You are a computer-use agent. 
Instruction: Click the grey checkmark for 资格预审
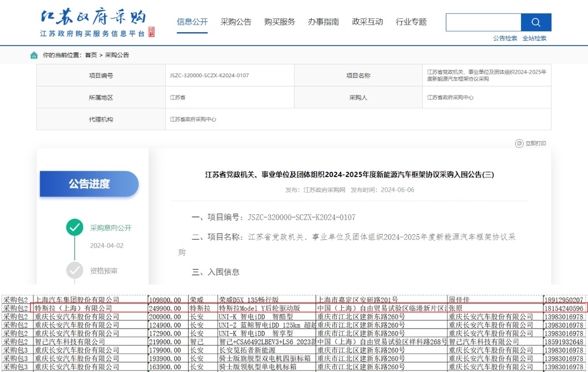coord(75,270)
